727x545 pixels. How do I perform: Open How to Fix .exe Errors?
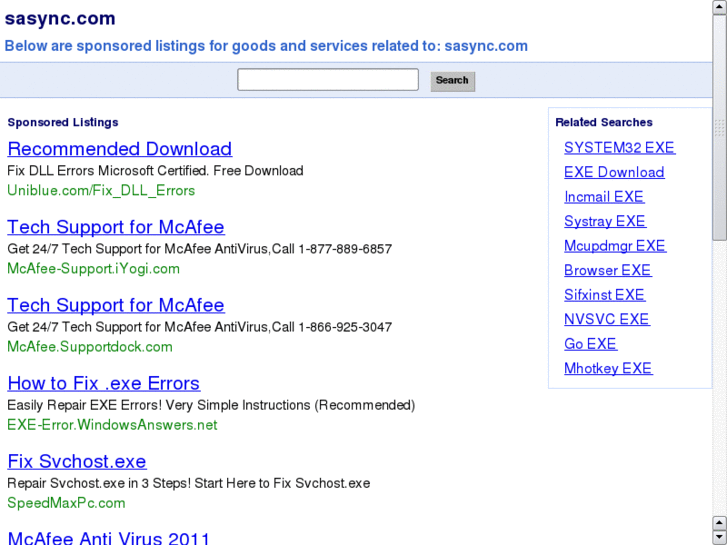(103, 383)
